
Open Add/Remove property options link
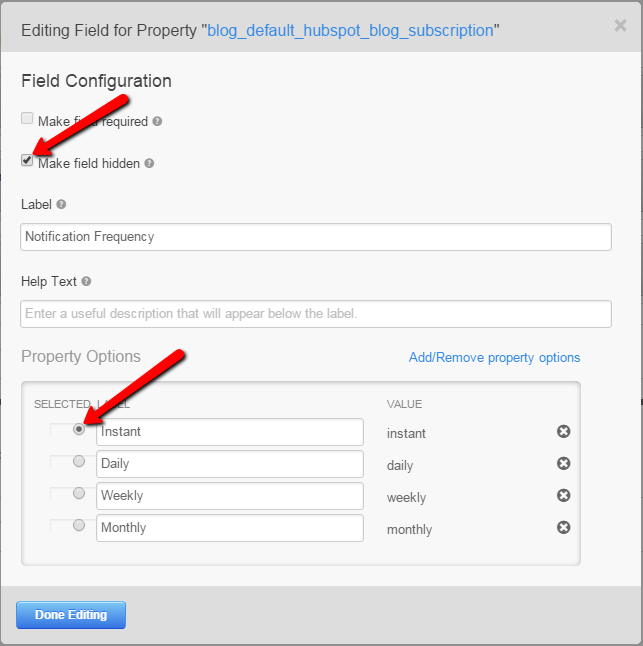tap(494, 358)
